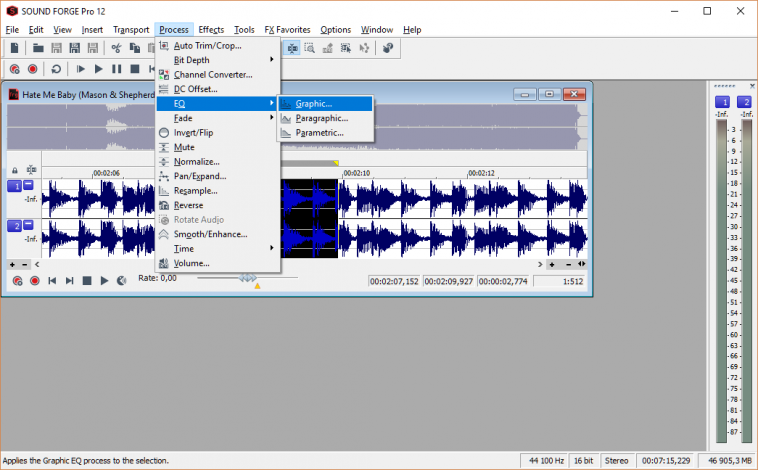Click the Record button in transport toolbar

click(x=33, y=69)
